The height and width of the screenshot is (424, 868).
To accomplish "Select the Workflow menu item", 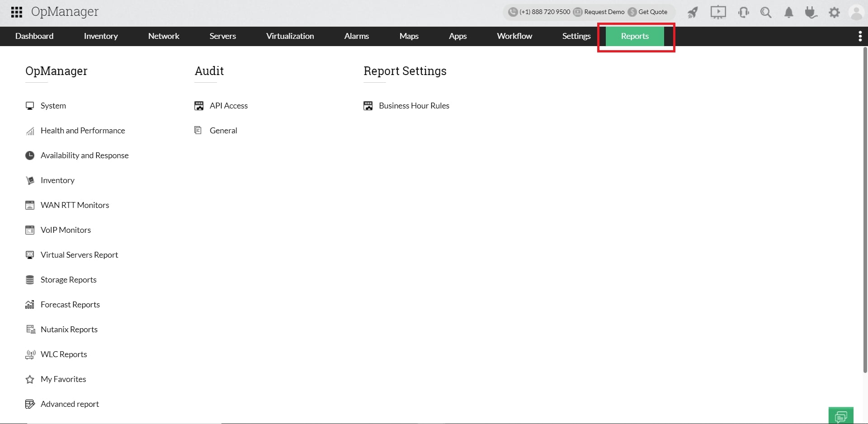I will [x=514, y=36].
